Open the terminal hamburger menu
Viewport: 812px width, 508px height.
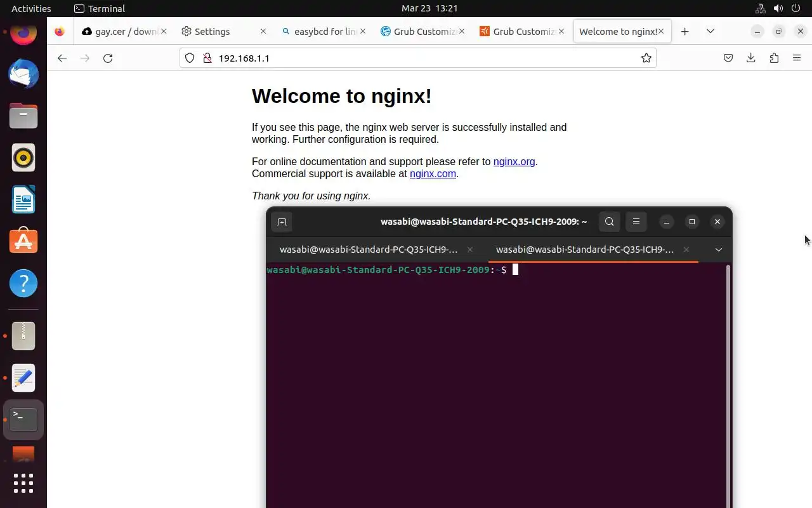tap(636, 222)
